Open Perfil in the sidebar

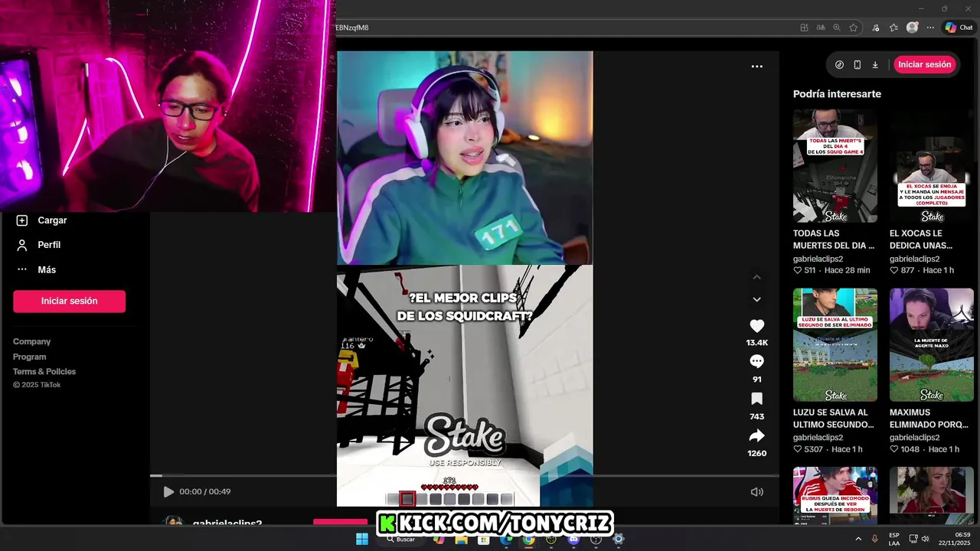tap(49, 245)
